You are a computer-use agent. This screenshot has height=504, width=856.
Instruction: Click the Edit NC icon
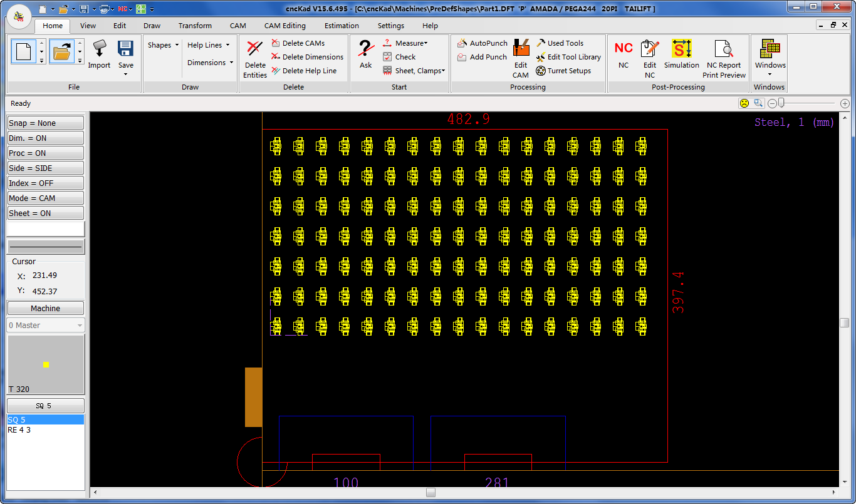650,59
